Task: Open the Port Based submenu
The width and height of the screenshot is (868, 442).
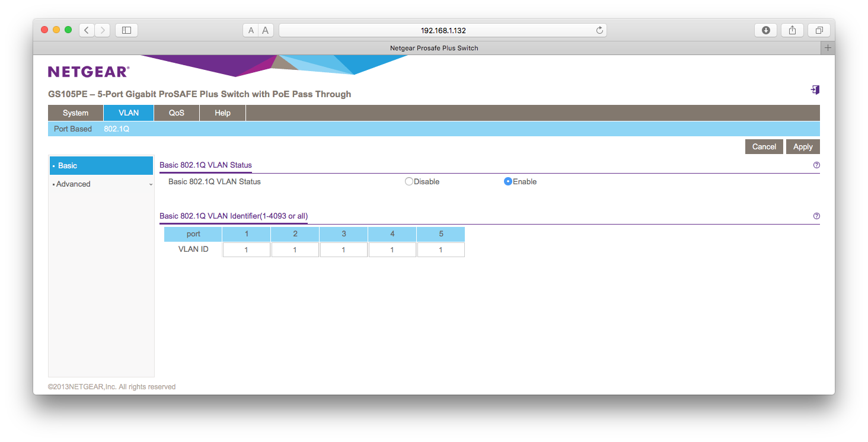Action: (73, 129)
